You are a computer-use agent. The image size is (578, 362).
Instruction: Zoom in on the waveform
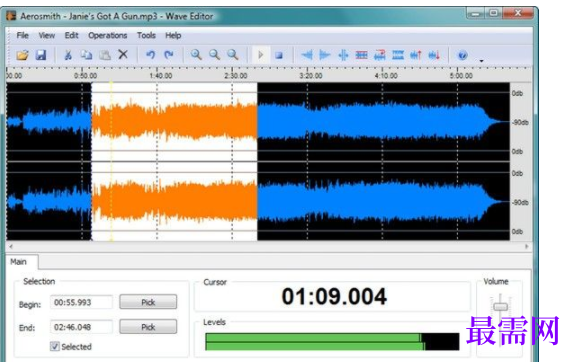point(196,55)
